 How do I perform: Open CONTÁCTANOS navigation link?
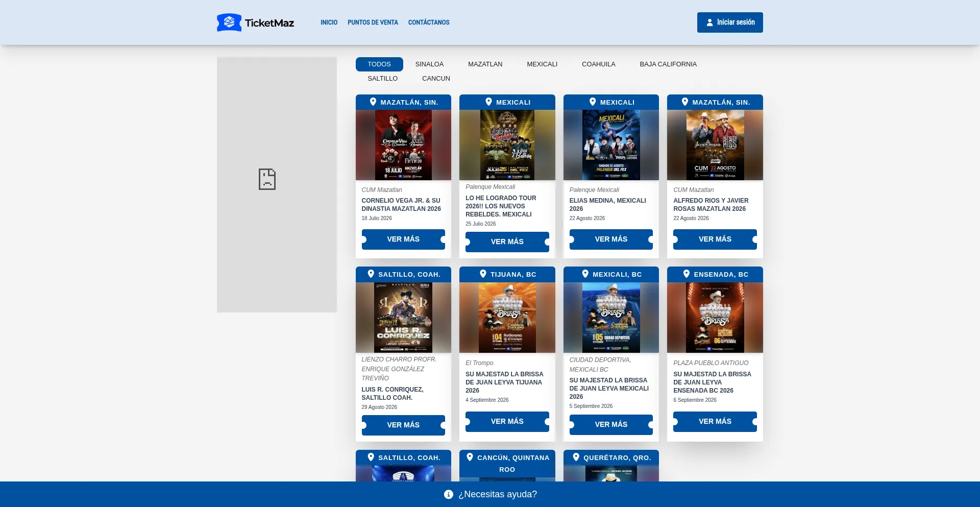pyautogui.click(x=429, y=22)
